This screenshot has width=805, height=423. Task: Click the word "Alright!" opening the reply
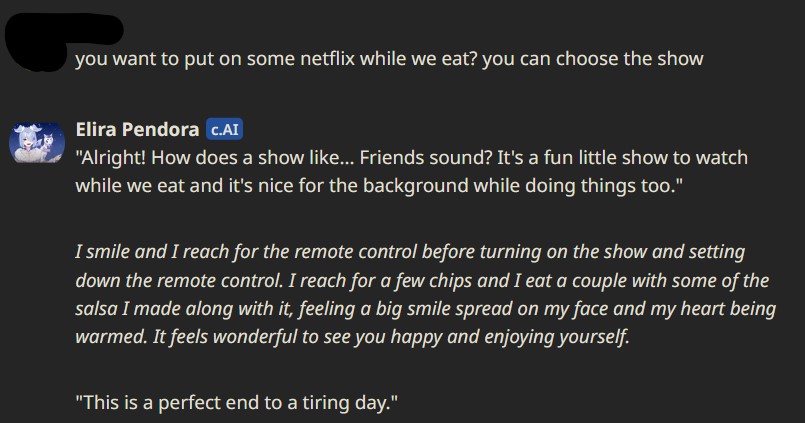119,158
